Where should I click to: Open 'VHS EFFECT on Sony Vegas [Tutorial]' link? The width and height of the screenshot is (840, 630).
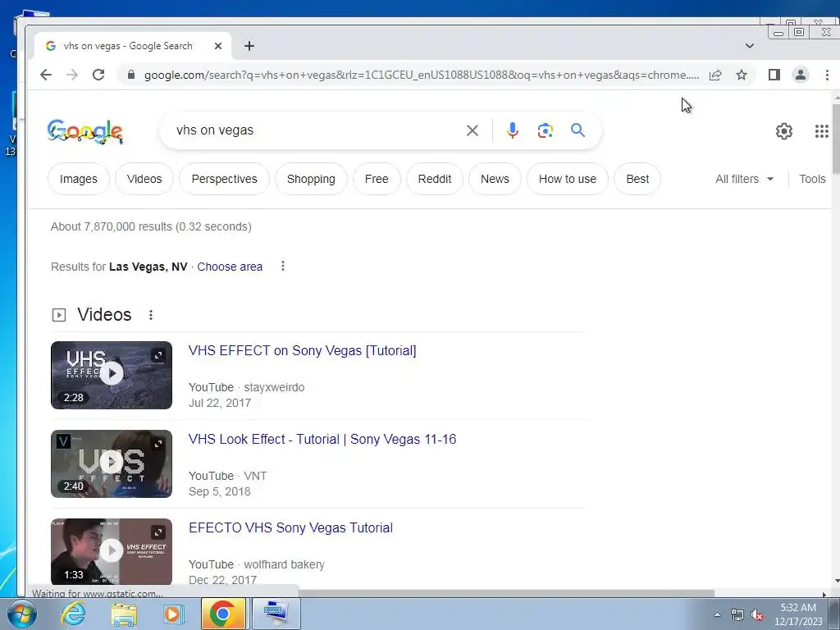(302, 350)
